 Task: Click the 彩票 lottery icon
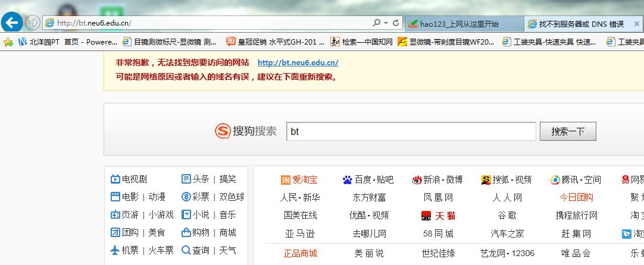pyautogui.click(x=186, y=197)
